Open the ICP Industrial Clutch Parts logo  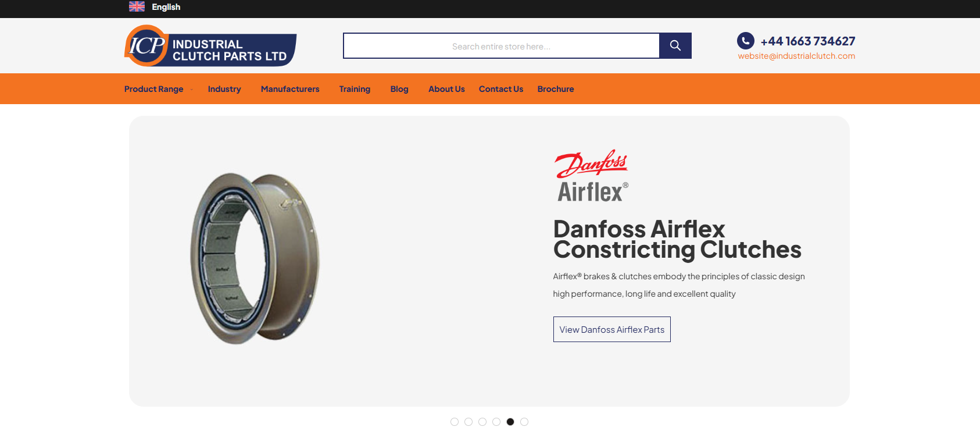click(210, 45)
